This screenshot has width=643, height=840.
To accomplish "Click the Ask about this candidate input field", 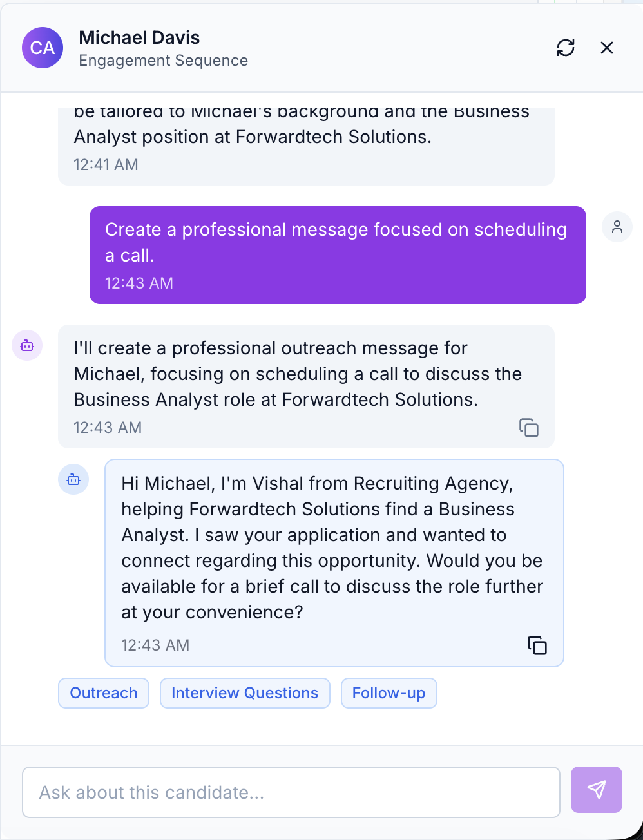I will 291,792.
